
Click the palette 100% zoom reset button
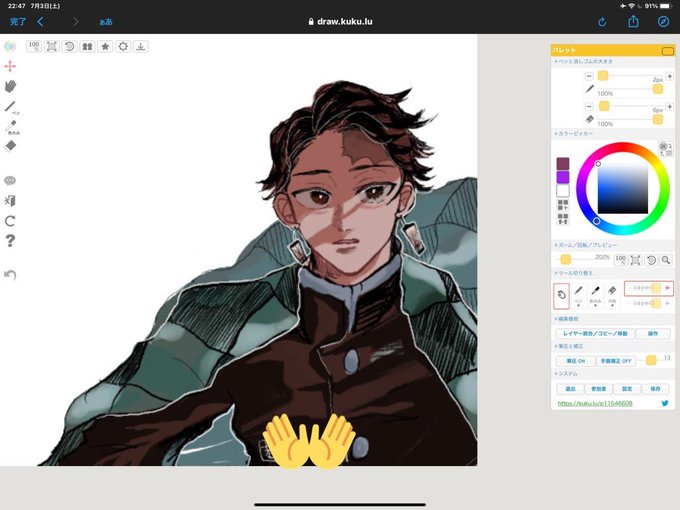pos(621,260)
